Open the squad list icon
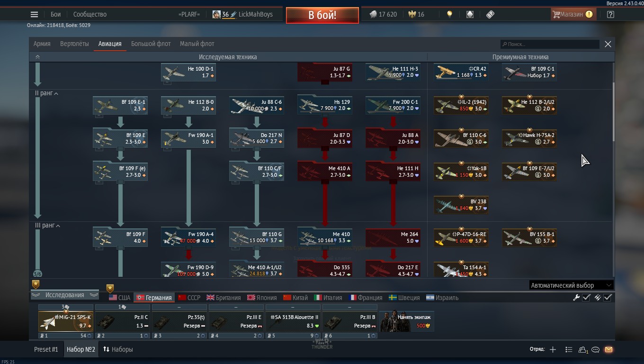Image resolution: width=644 pixels, height=364 pixels. click(569, 349)
